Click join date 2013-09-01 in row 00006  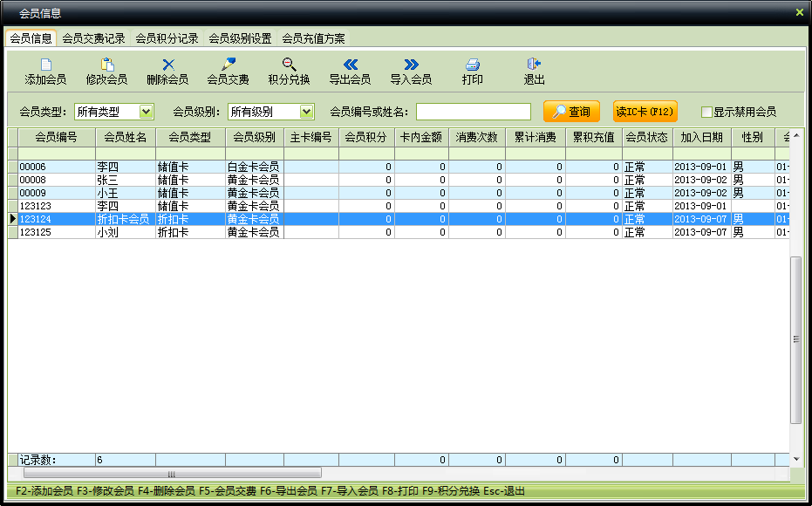pos(702,167)
